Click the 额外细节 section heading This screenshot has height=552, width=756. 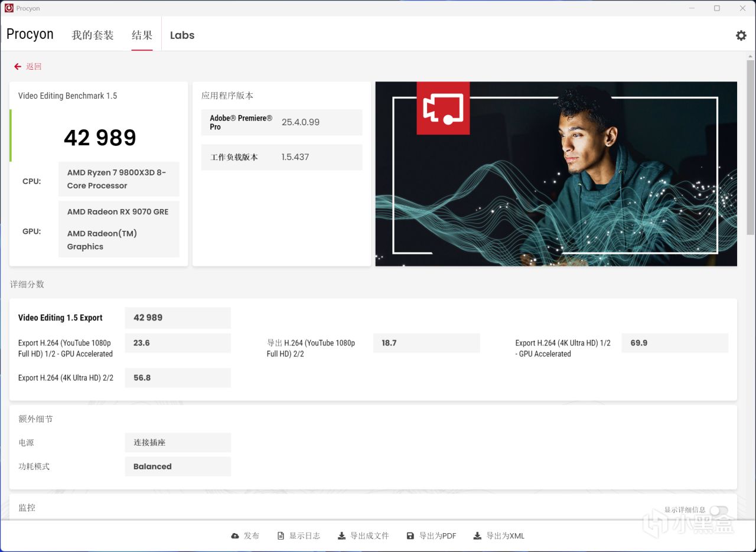pos(35,419)
